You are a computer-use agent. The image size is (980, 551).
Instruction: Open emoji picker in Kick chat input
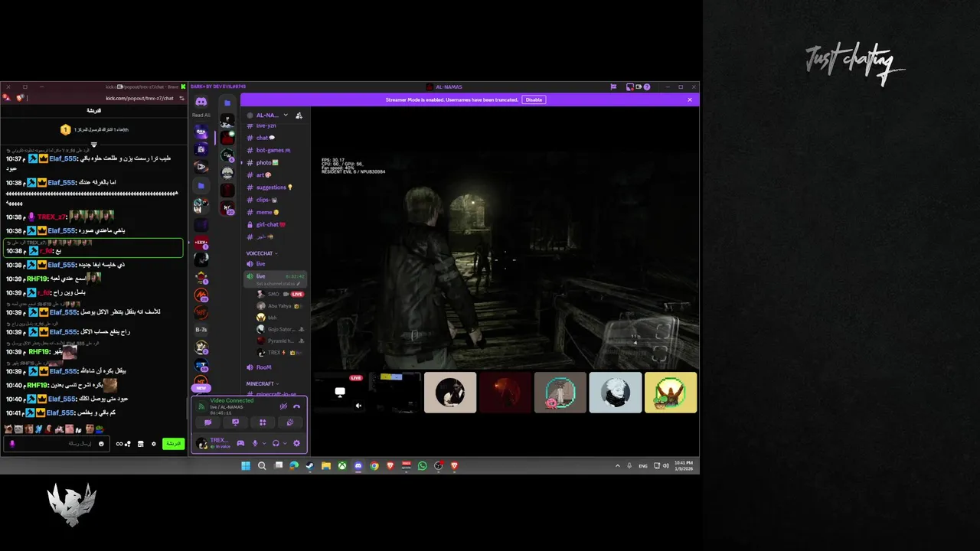(x=101, y=444)
